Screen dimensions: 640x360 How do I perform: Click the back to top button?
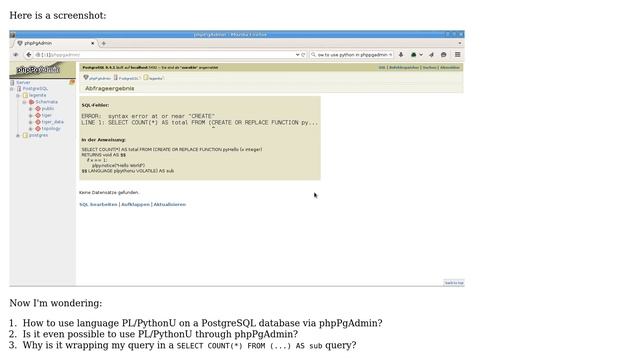click(x=453, y=282)
